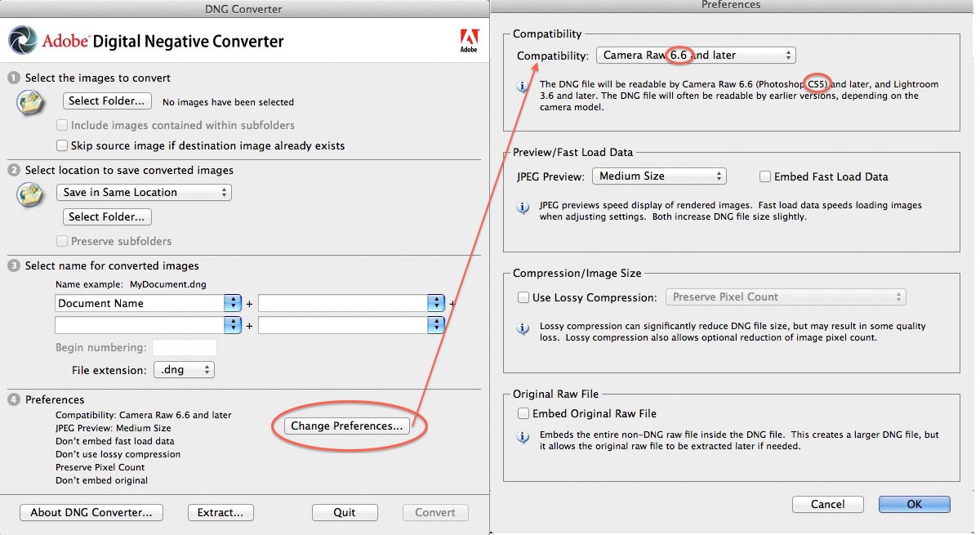Click the red Adobe logo icon
980x535 pixels.
tap(469, 38)
